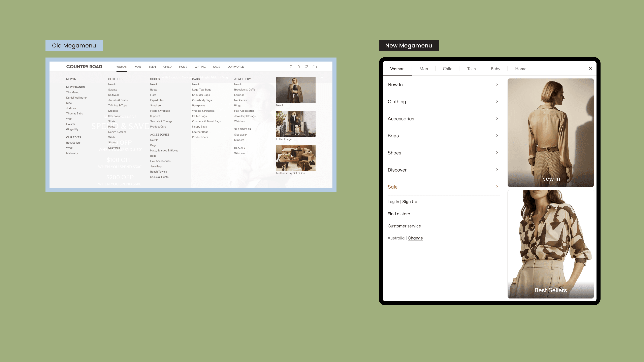Open the account profile icon
This screenshot has width=644, height=362.
pos(298,67)
